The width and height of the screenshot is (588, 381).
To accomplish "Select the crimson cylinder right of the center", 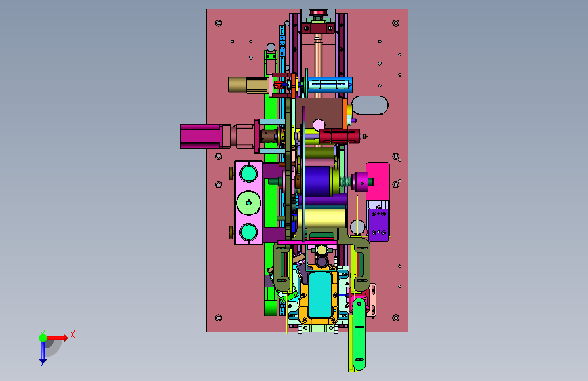I will tap(340, 136).
